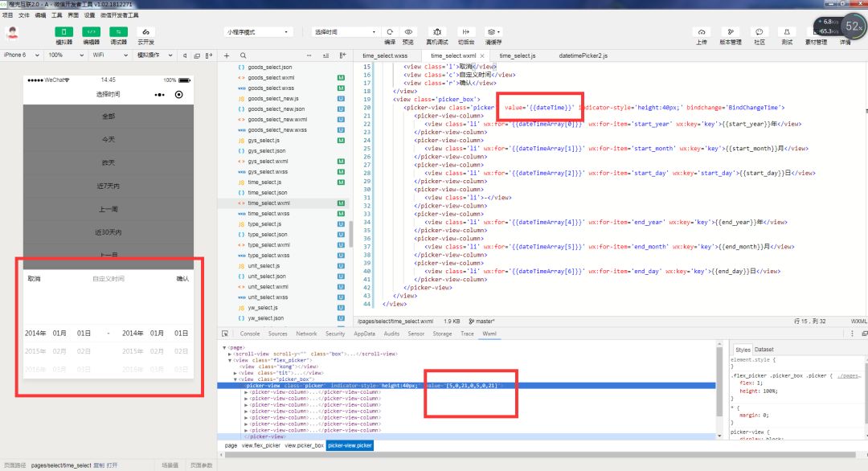868x471 pixels.
Task: Expand the scroll-view node in Wxml tree
Action: [x=231, y=354]
